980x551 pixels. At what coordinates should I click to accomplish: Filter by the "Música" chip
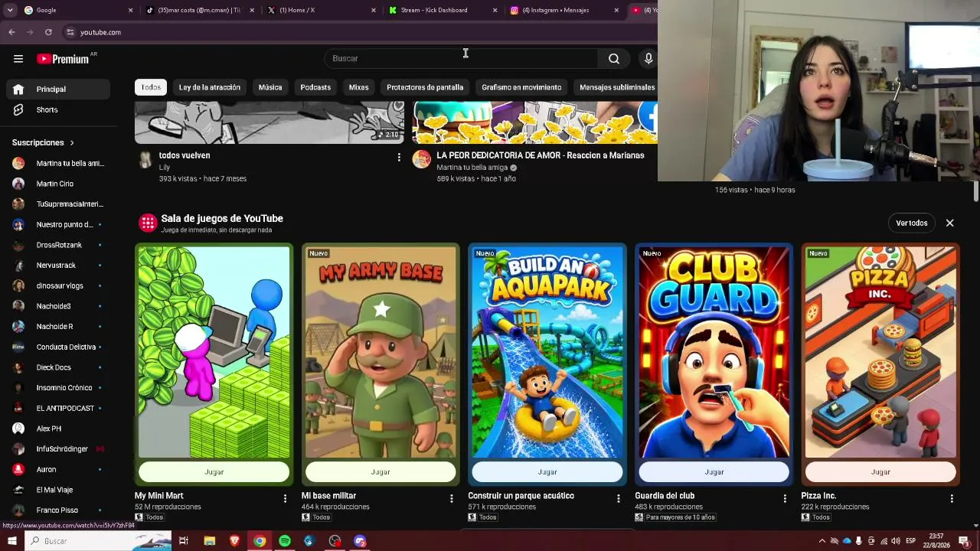270,87
